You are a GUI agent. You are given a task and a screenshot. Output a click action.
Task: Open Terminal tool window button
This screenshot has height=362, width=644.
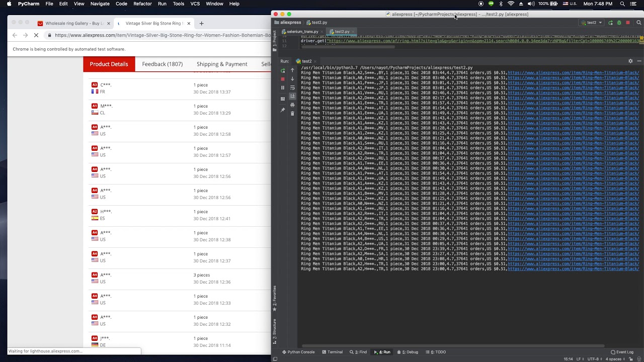click(x=332, y=352)
